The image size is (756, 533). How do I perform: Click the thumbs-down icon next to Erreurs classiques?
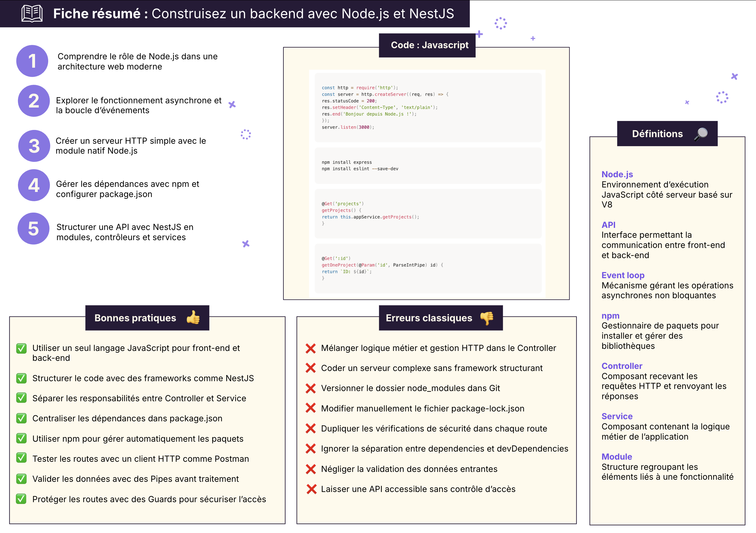(x=487, y=318)
